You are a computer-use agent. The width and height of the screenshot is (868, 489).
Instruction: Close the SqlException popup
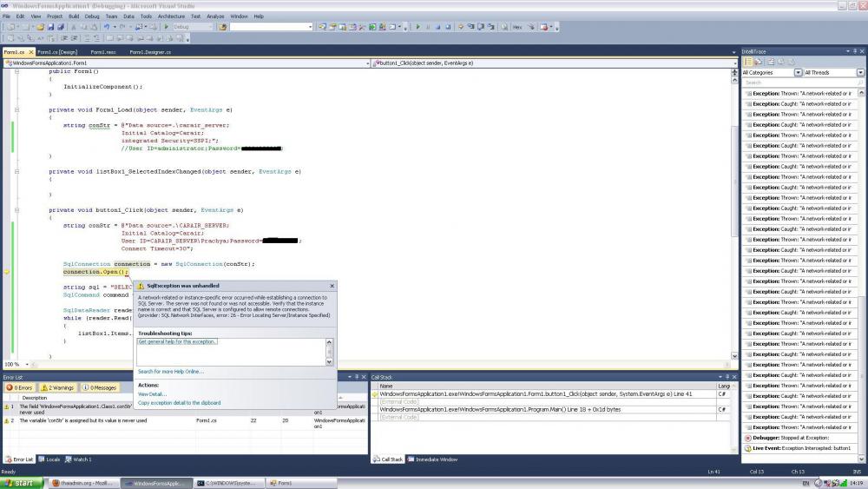point(332,286)
